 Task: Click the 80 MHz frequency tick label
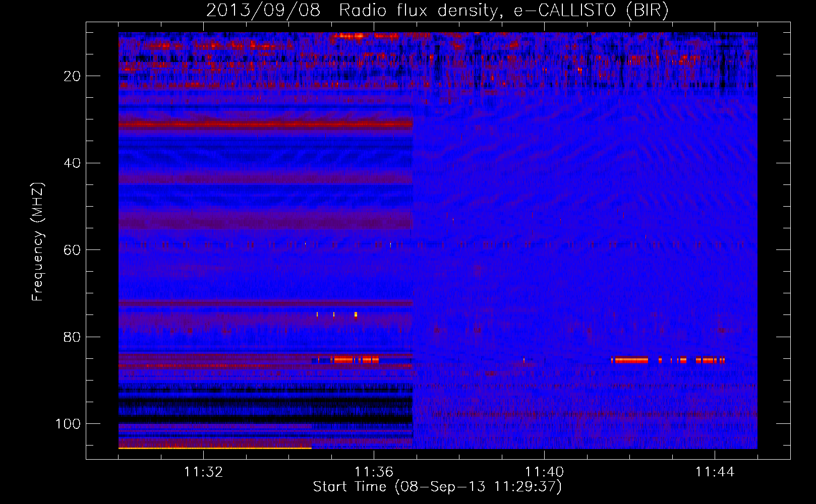tap(72, 337)
